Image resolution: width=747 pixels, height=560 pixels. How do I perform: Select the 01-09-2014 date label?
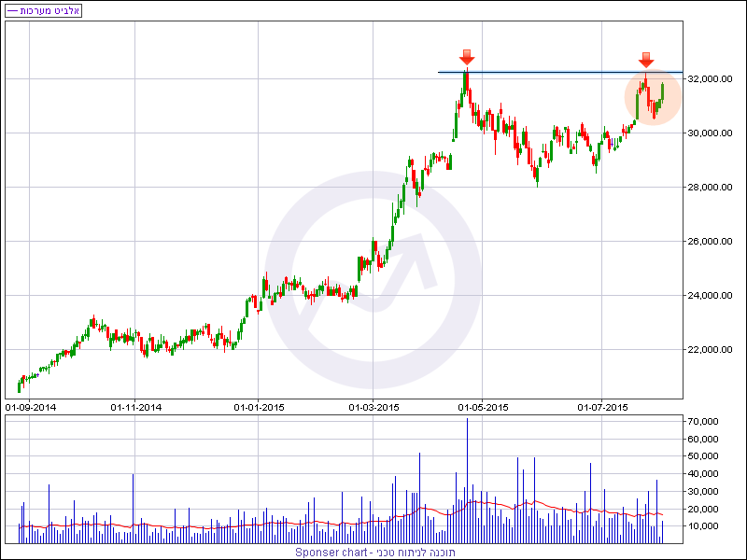click(x=32, y=407)
